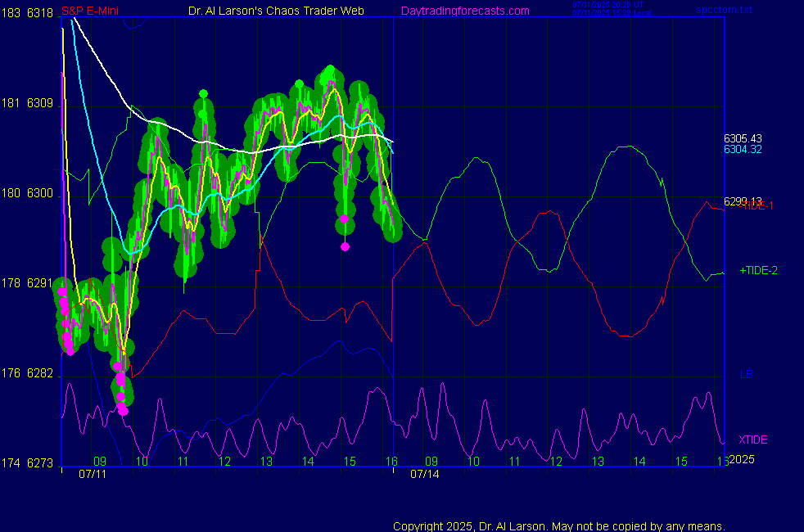The height and width of the screenshot is (532, 804).
Task: Click the 'Daytradingforecasts.com' text
Action: tap(465, 11)
